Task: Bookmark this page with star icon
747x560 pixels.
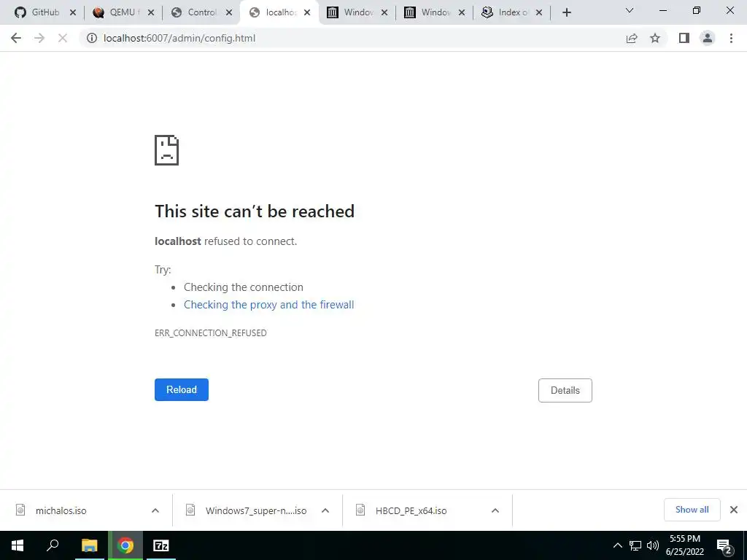Action: [655, 38]
